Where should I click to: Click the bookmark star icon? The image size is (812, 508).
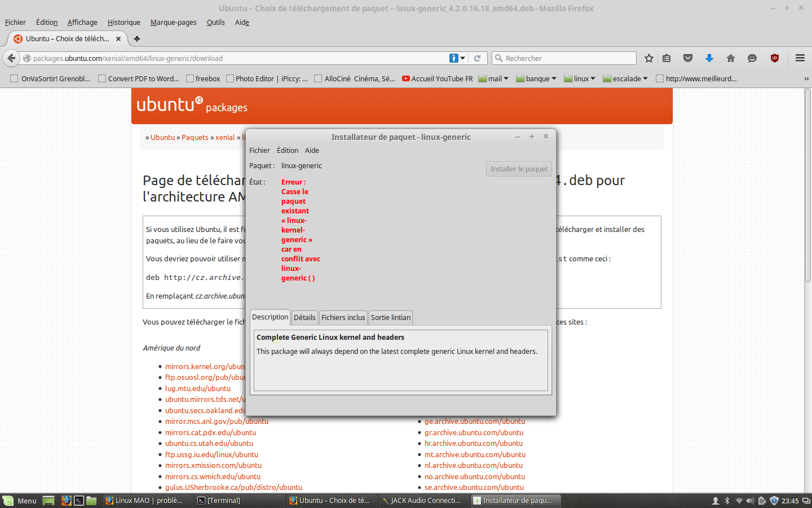point(649,58)
